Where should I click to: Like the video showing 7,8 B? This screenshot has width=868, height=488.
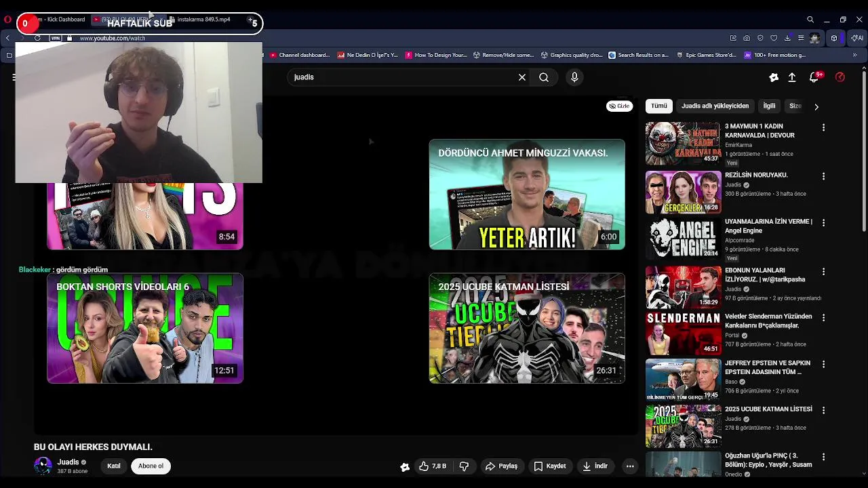click(x=432, y=466)
